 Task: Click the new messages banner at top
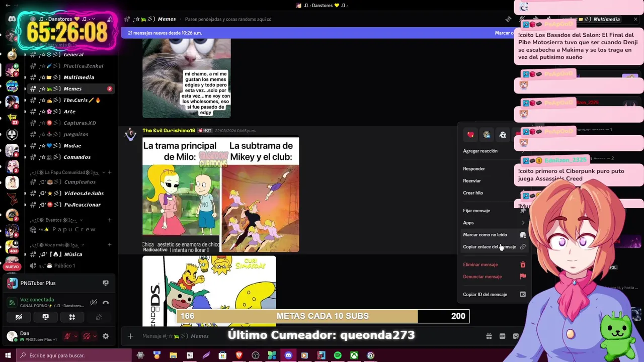pos(317,33)
